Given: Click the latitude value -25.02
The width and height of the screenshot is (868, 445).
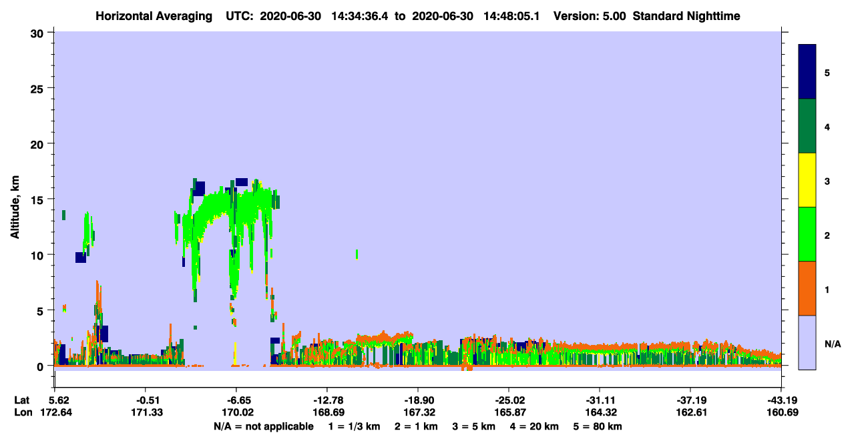Looking at the screenshot, I should pyautogui.click(x=509, y=400).
